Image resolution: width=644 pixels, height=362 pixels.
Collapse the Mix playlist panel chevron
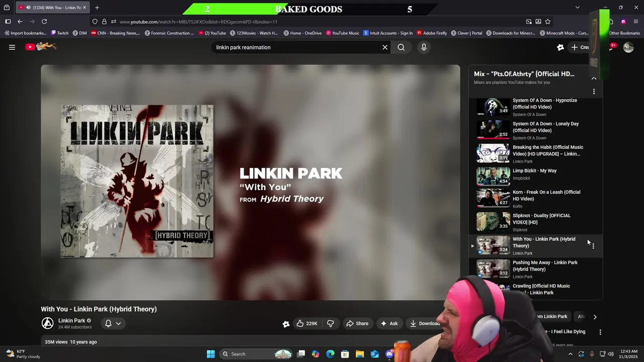[594, 78]
